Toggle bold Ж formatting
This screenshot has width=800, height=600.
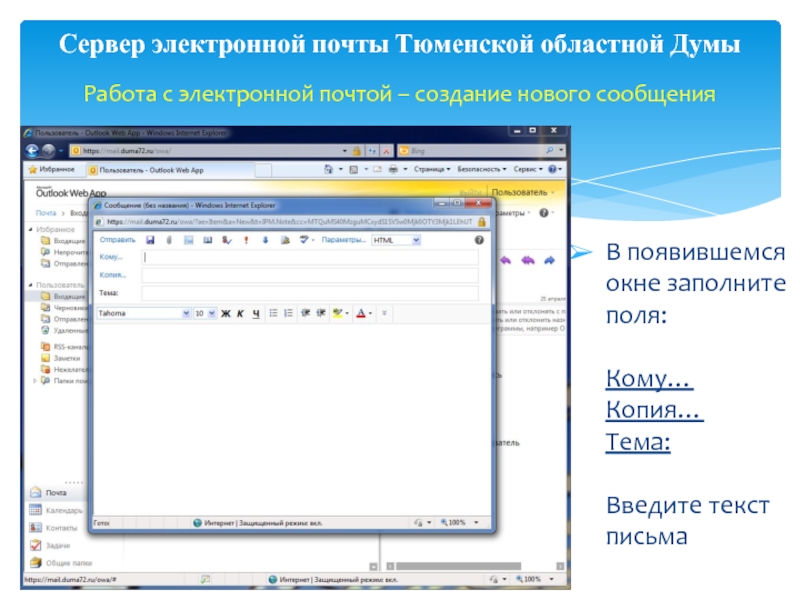(x=226, y=314)
